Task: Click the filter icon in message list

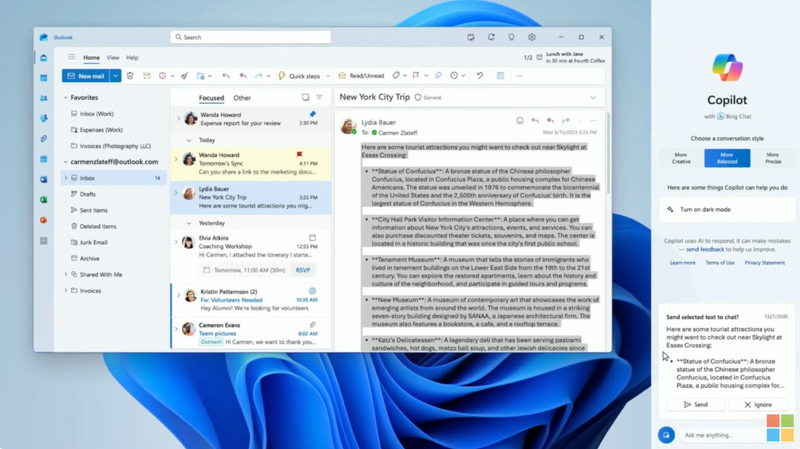Action: pos(319,97)
